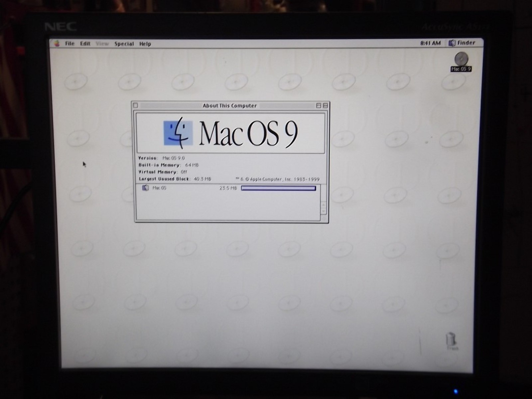This screenshot has height=399, width=532.
Task: Open the Edit menu
Action: coord(85,44)
